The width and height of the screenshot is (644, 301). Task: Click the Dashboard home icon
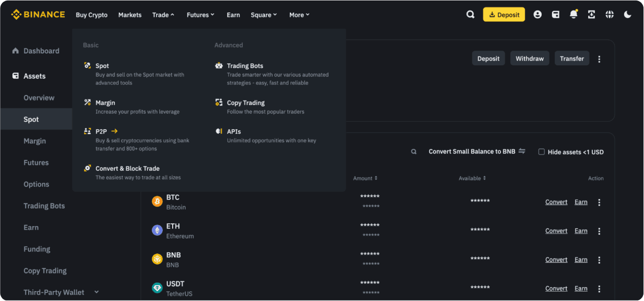tap(15, 50)
